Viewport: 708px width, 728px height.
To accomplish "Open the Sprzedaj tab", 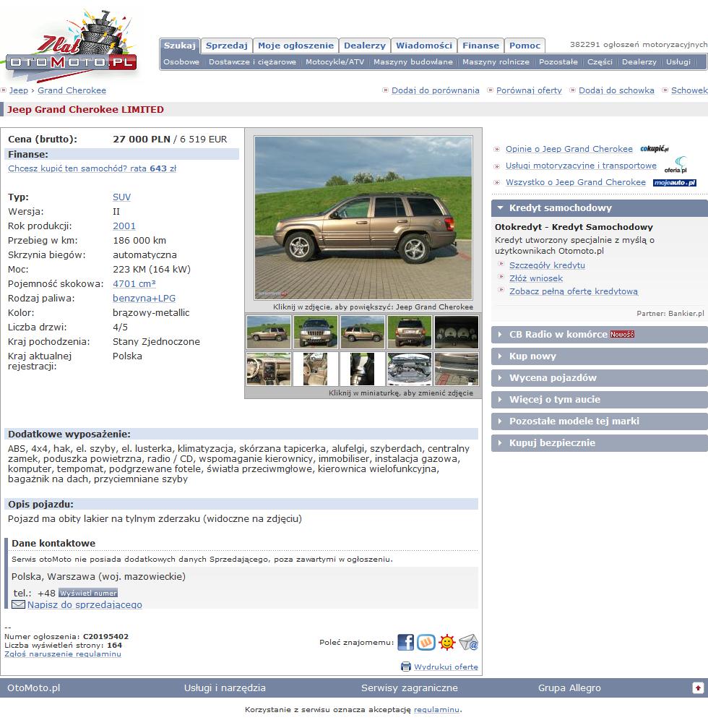I will tap(226, 46).
